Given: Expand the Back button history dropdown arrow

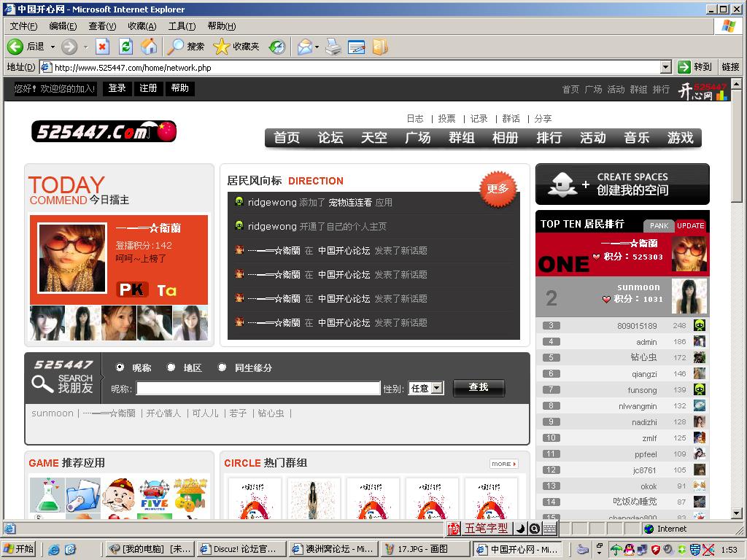Looking at the screenshot, I should (x=53, y=47).
